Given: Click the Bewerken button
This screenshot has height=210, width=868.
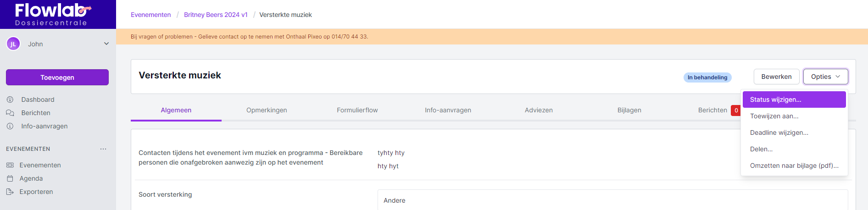Looking at the screenshot, I should tap(776, 77).
